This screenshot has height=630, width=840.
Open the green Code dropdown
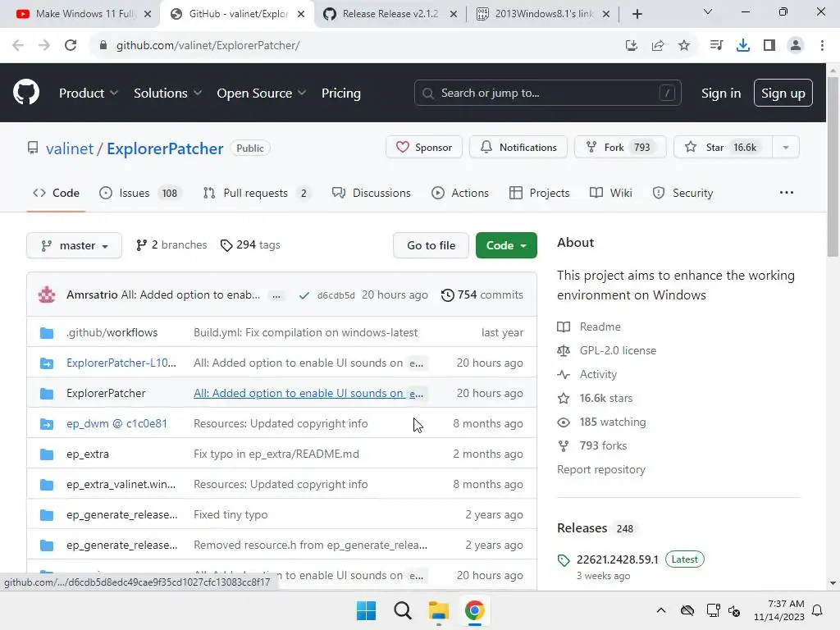coord(506,245)
